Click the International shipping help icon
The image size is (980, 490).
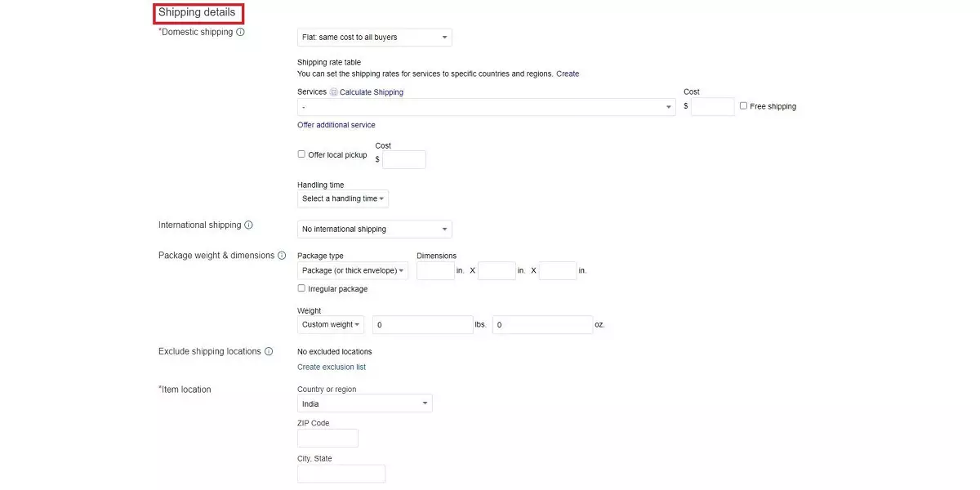tap(250, 225)
